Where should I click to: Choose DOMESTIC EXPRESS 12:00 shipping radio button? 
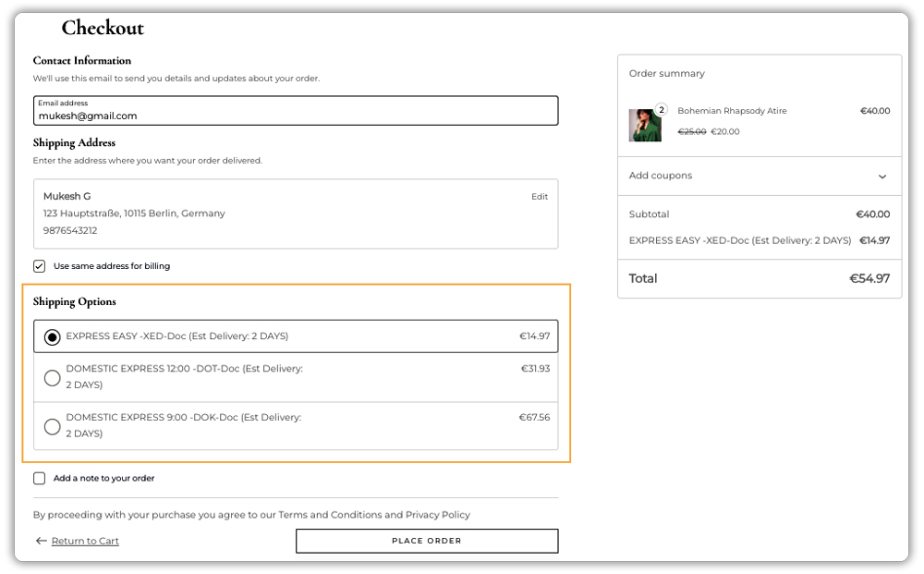coord(53,377)
